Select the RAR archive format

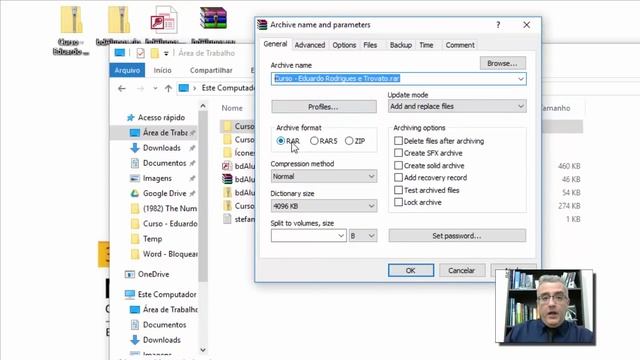tap(281, 141)
